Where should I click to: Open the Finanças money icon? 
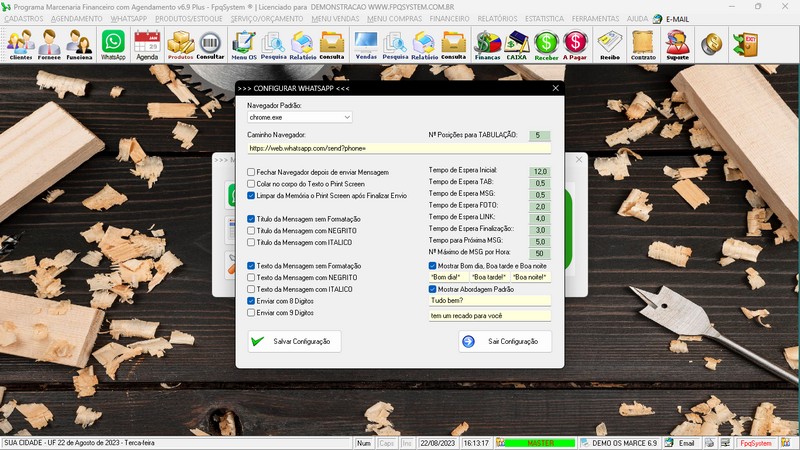pyautogui.click(x=487, y=45)
